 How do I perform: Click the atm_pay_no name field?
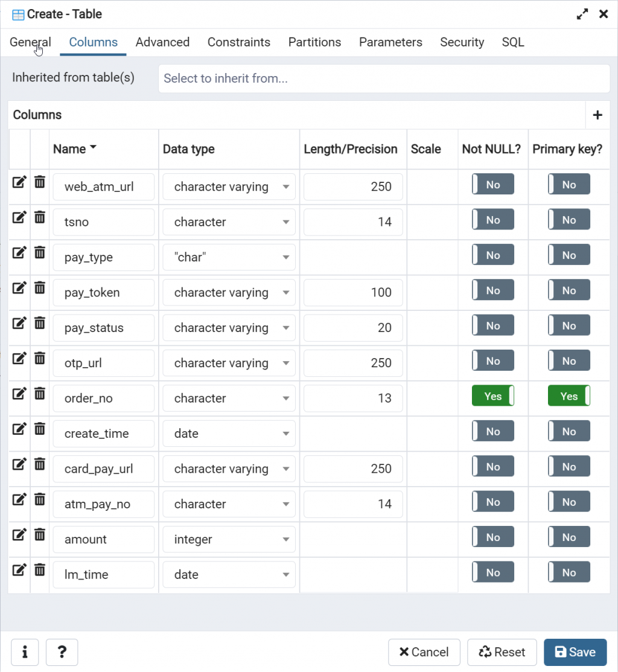click(104, 504)
